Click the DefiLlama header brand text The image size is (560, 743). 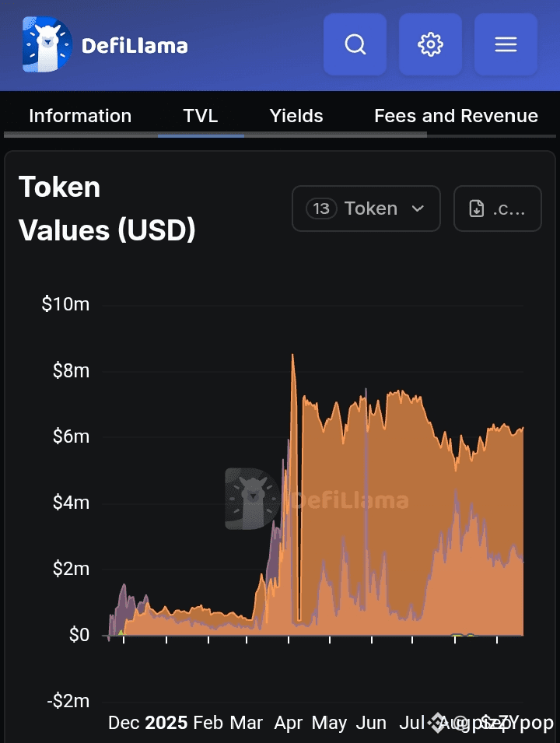click(x=135, y=46)
